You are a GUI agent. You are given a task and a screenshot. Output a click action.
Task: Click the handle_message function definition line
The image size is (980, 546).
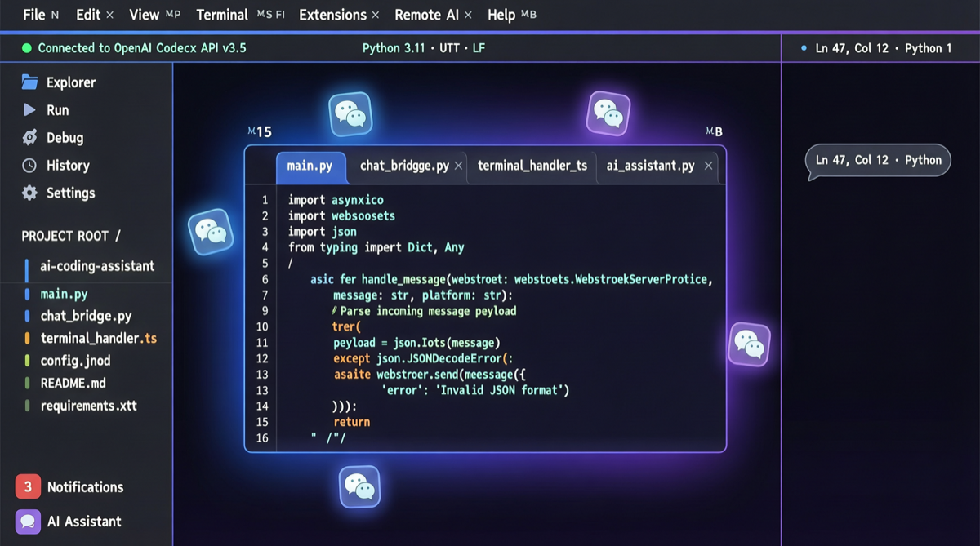512,279
